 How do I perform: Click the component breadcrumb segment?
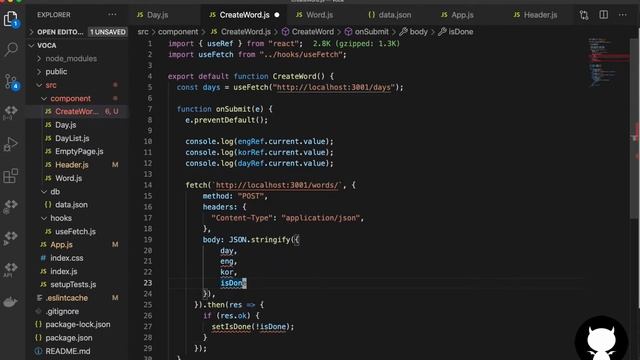[x=178, y=32]
